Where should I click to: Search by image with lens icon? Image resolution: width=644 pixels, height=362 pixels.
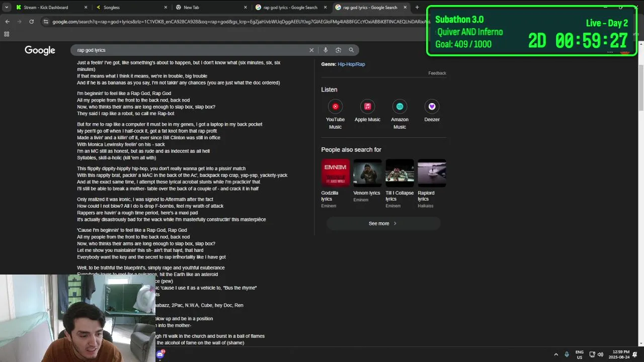(x=338, y=50)
